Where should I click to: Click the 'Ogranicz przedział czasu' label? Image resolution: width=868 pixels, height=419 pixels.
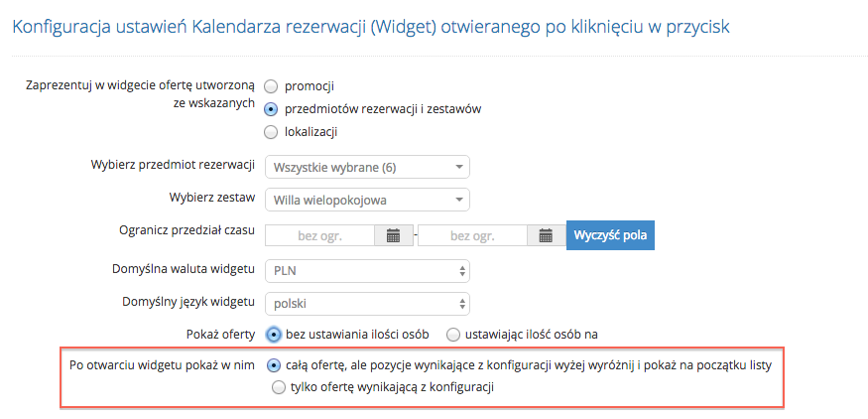click(x=187, y=231)
